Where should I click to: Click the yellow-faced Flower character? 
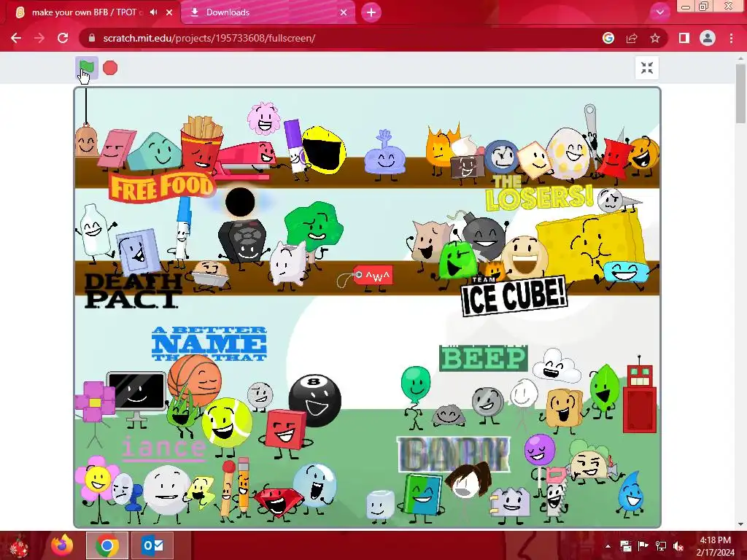97,479
